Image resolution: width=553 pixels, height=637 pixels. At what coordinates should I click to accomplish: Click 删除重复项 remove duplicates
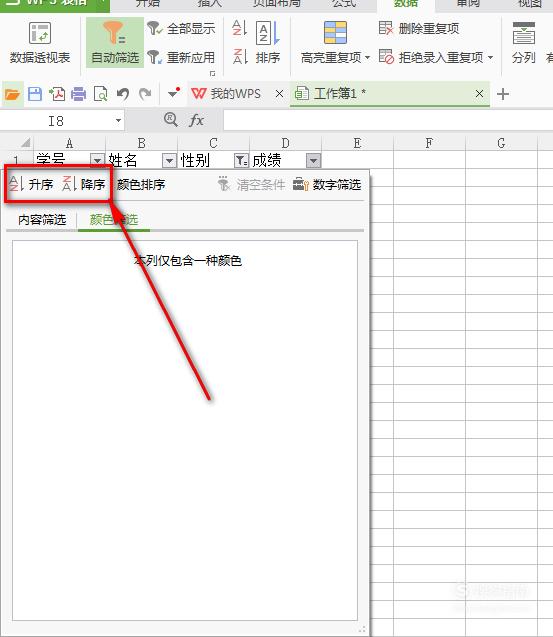pos(419,28)
